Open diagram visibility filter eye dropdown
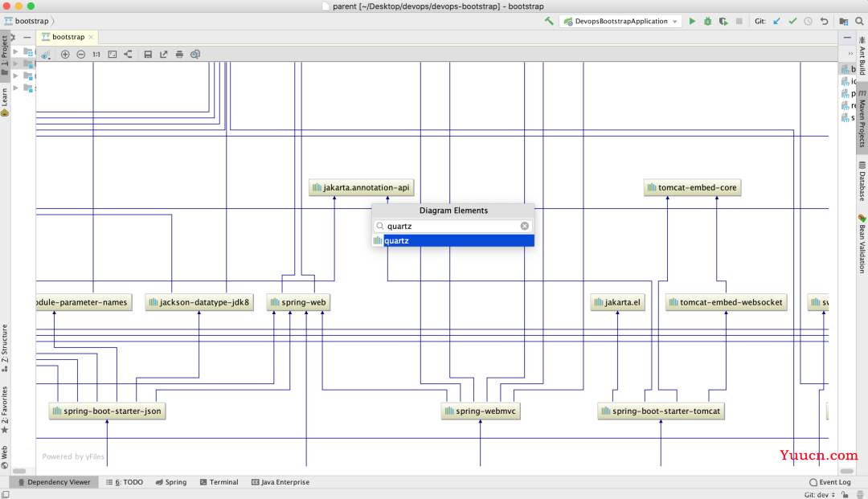868x499 pixels. [46, 54]
